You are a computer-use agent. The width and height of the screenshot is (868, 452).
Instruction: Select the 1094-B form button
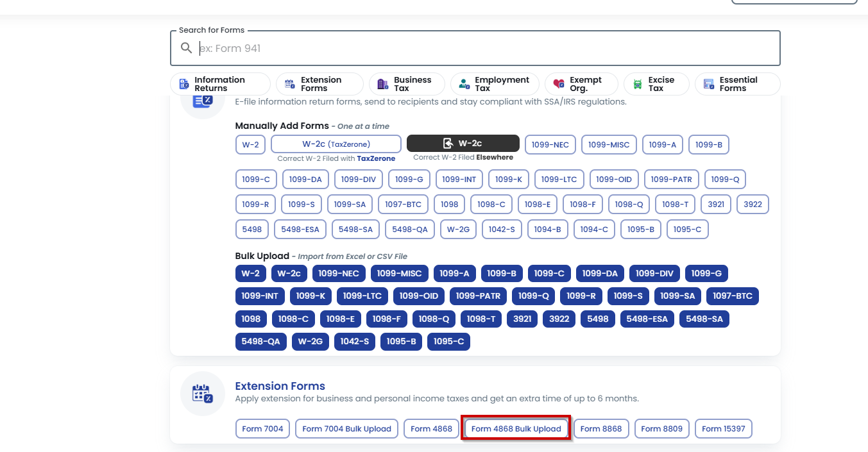tap(547, 229)
